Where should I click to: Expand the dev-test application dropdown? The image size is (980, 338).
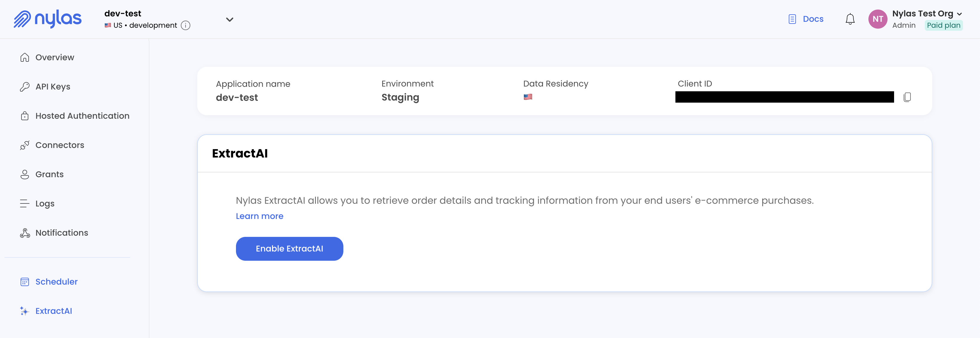point(229,19)
